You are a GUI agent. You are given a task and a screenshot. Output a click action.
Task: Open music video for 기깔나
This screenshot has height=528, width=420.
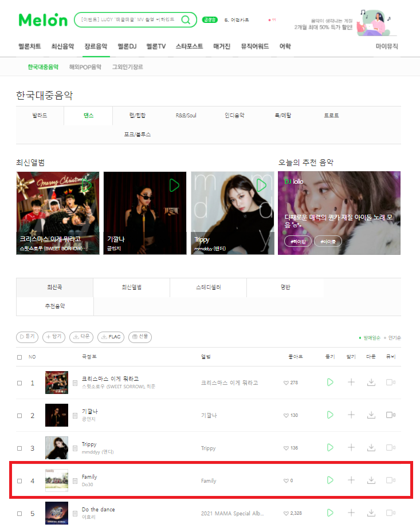391,415
